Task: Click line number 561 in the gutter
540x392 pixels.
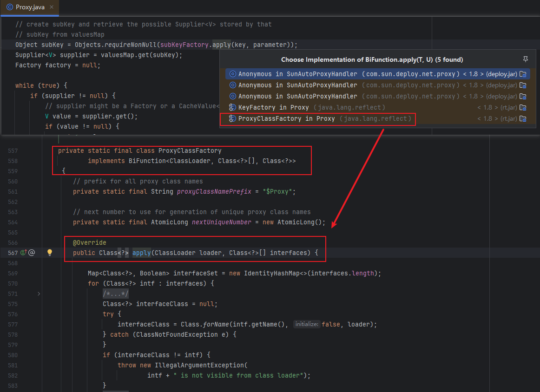Action: point(13,192)
